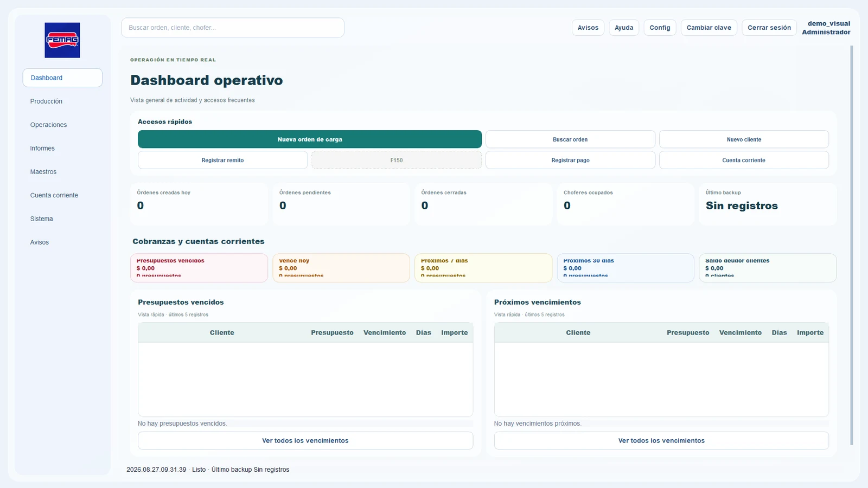Click Nuevo cliente quick access button
Viewport: 868px width, 488px height.
pos(744,139)
